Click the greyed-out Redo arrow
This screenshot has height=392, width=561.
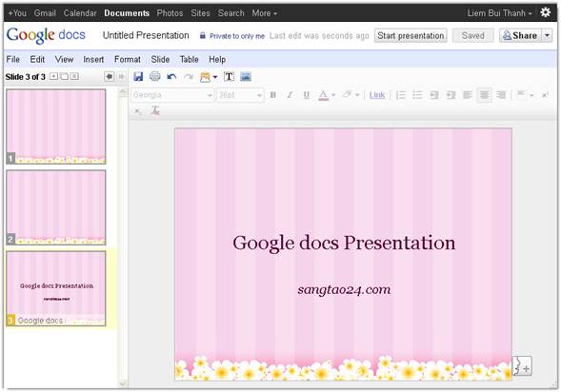[x=189, y=76]
